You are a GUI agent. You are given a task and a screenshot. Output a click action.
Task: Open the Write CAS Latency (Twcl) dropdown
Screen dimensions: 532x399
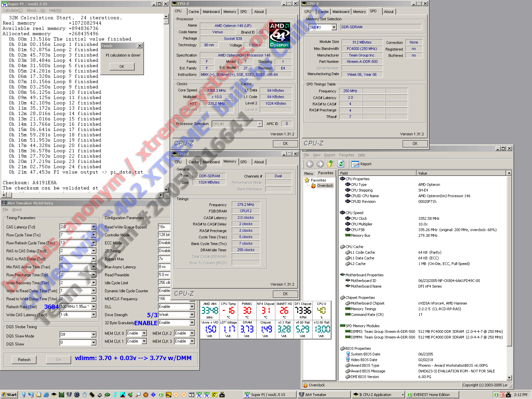(x=93, y=315)
